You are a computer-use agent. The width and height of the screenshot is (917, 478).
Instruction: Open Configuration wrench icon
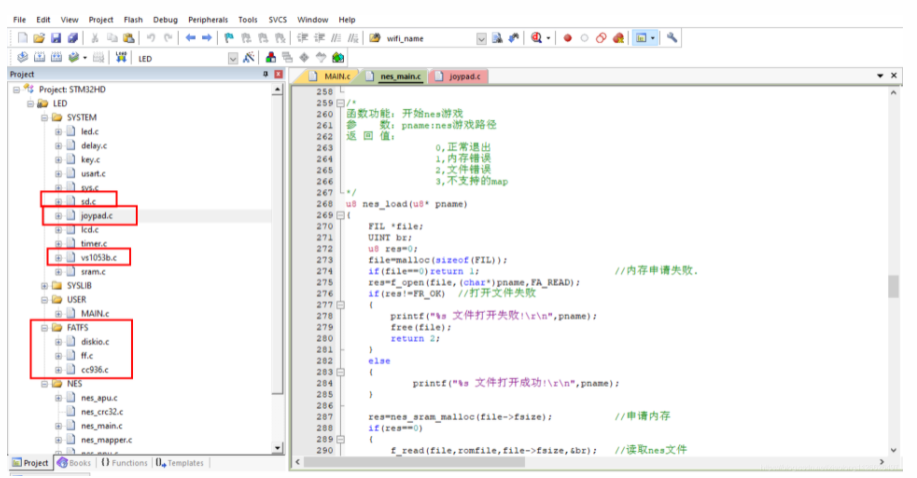672,38
